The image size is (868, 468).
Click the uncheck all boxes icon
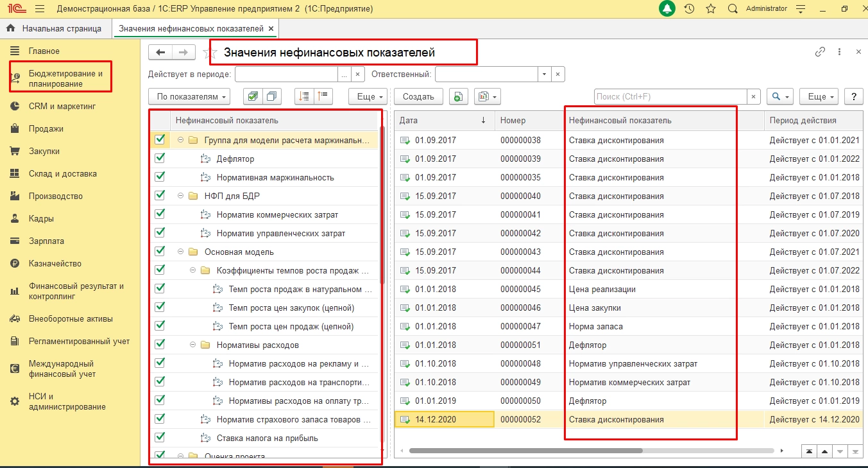click(272, 96)
